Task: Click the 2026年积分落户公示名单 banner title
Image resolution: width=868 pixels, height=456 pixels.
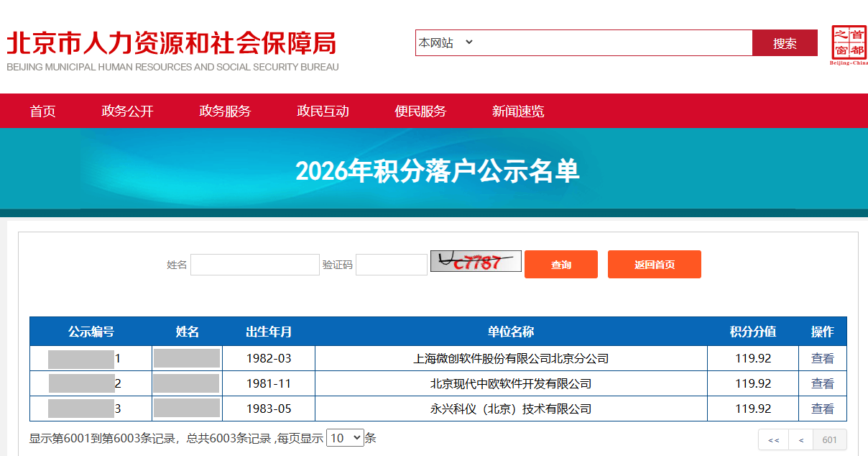Action: 438,171
